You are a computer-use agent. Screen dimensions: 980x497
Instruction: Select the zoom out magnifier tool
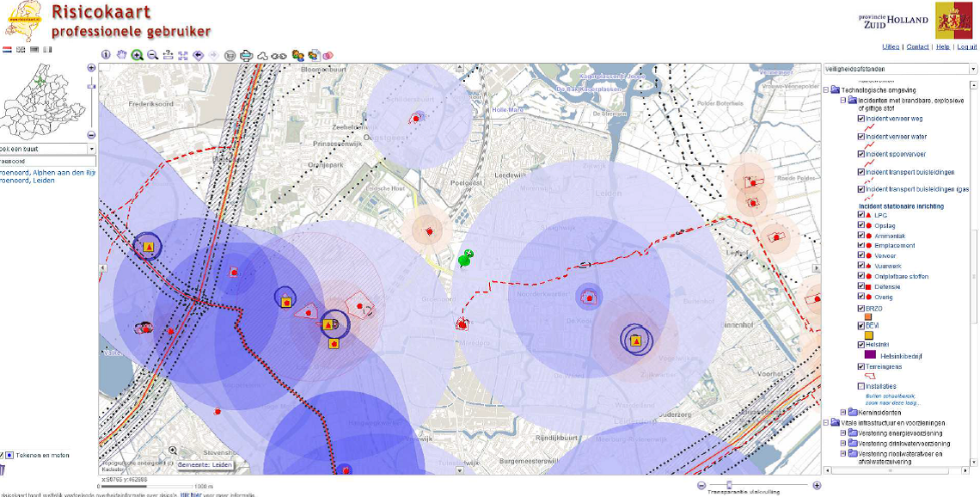click(x=152, y=55)
